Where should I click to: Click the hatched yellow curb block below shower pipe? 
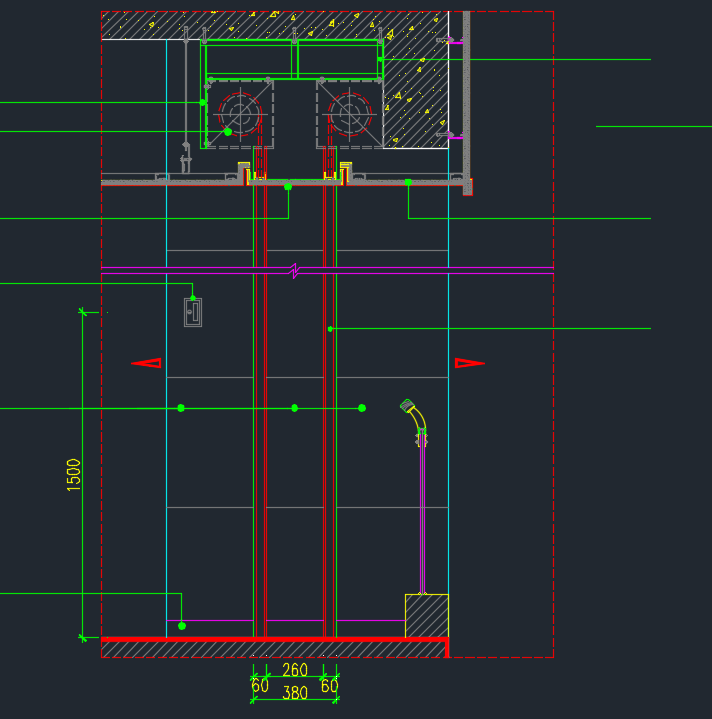coord(427,615)
